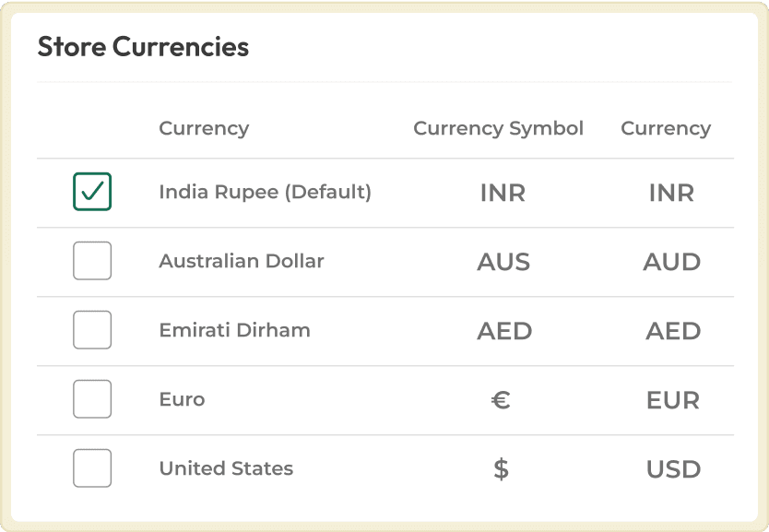Uncheck the India Rupee (Default) checkbox
This screenshot has width=769, height=532.
coord(92,192)
